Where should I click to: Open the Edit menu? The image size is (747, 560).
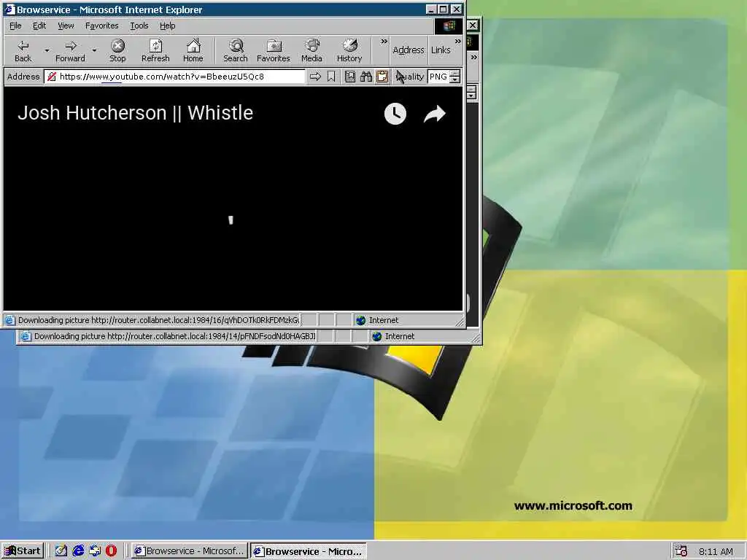tap(39, 26)
